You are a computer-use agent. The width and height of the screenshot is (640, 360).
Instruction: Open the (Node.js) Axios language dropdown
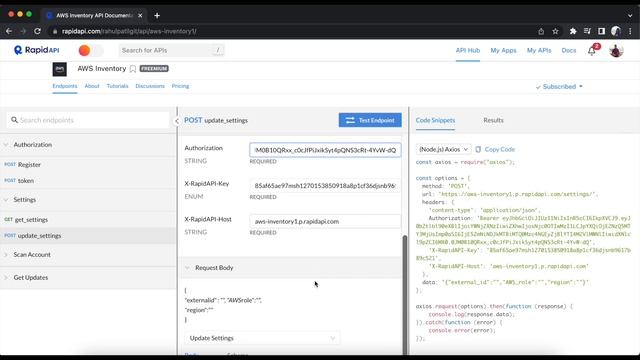point(443,149)
